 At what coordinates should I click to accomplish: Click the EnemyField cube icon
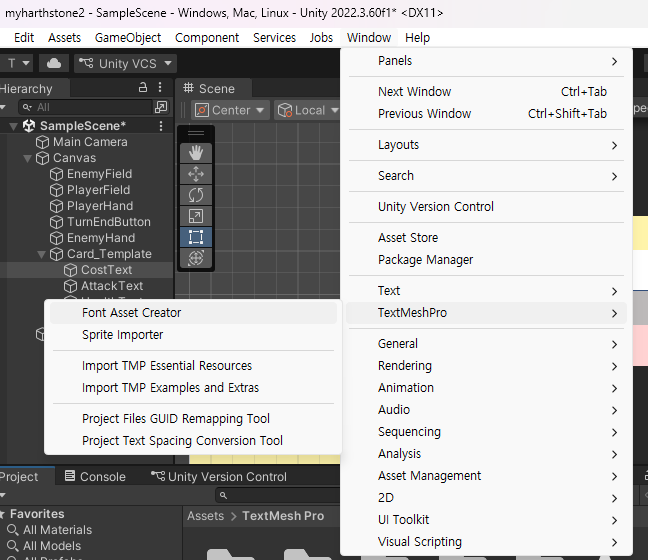coord(56,174)
